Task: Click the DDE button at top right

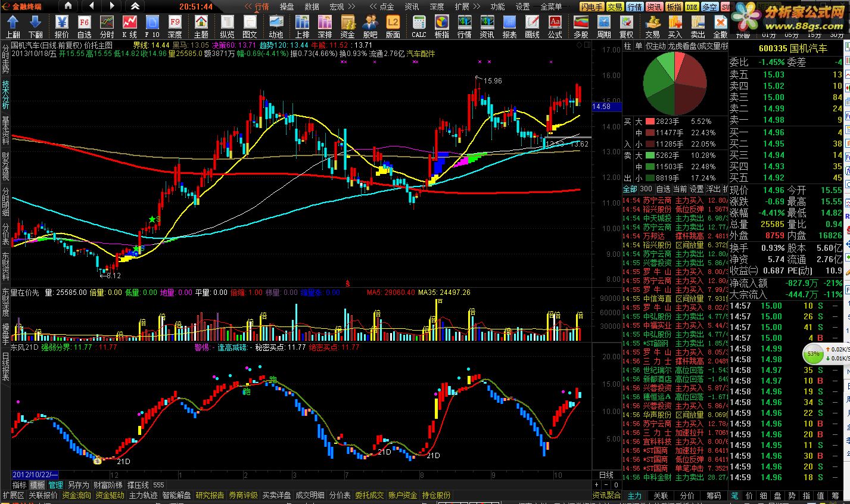Action: point(692,7)
